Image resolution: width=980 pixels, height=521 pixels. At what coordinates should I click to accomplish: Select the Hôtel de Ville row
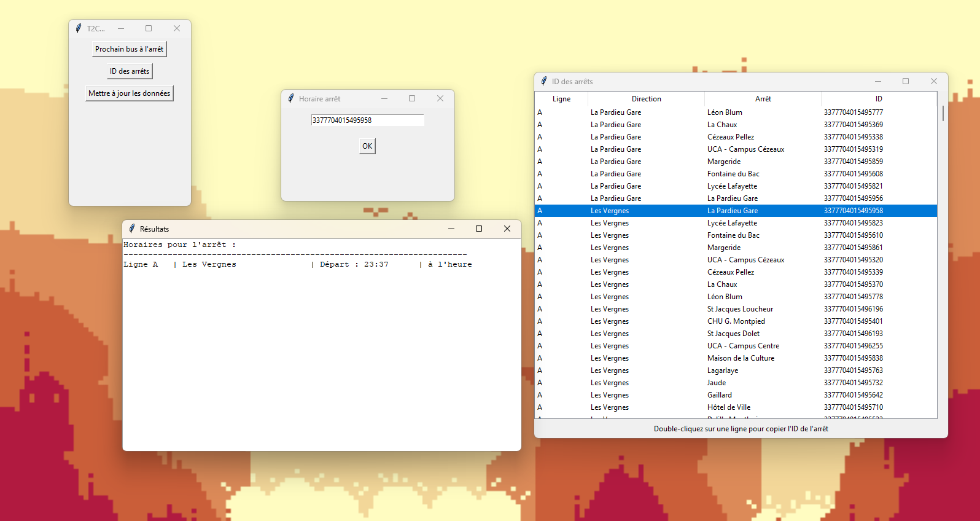pos(729,407)
